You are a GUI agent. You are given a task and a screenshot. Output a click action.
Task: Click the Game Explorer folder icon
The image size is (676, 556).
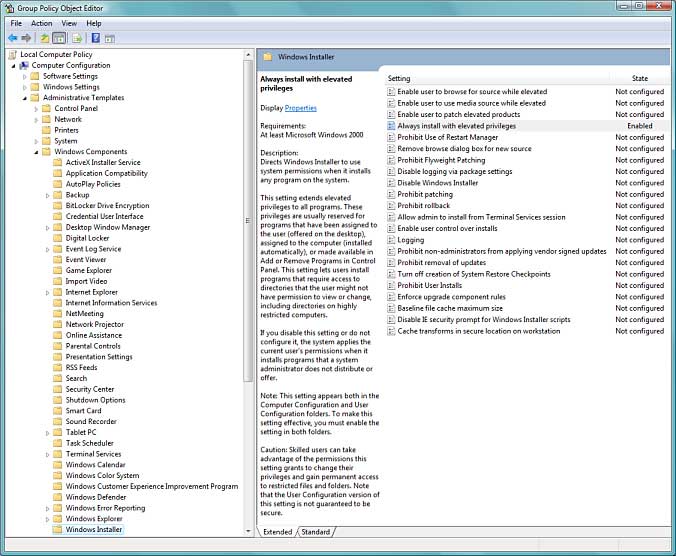click(57, 270)
